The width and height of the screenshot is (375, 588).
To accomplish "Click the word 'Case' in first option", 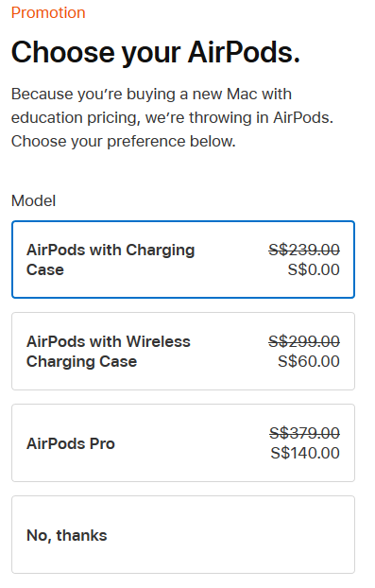I will [45, 270].
